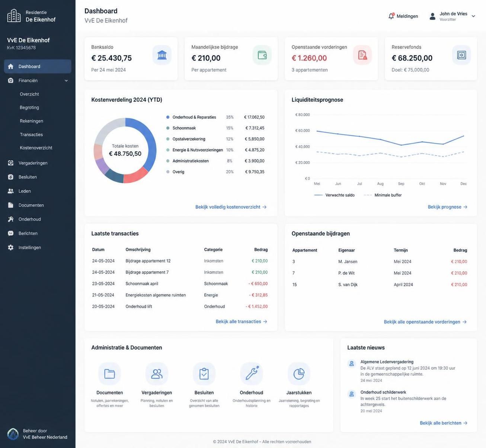This screenshot has height=448, width=486.
Task: Click the user avatar icon beside John de Vries
Action: (x=432, y=16)
